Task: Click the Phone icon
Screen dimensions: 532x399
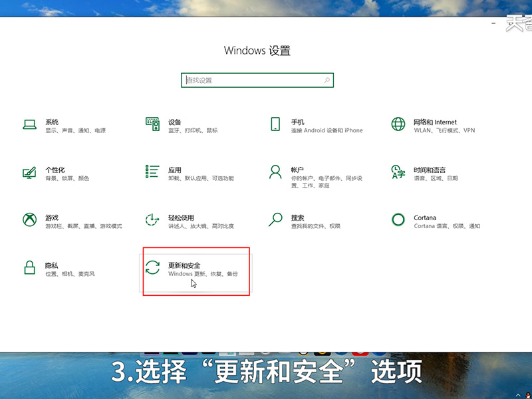Action: [x=275, y=124]
